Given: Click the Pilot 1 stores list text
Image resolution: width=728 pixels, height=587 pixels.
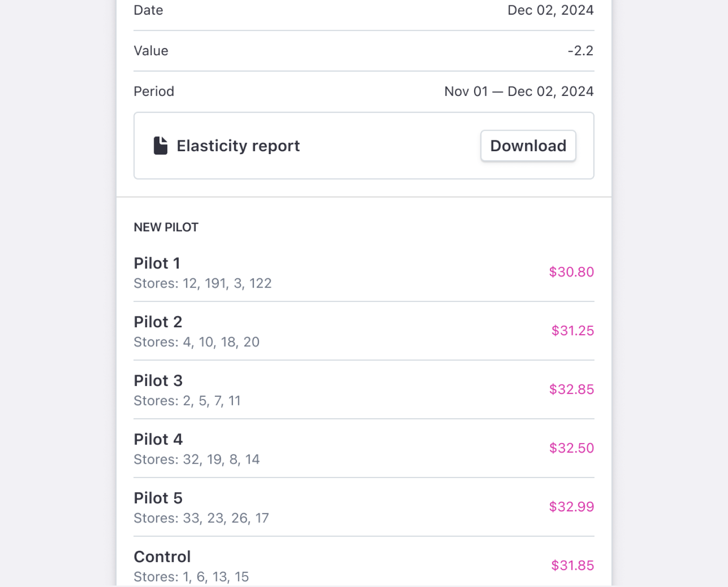Looking at the screenshot, I should tap(203, 284).
